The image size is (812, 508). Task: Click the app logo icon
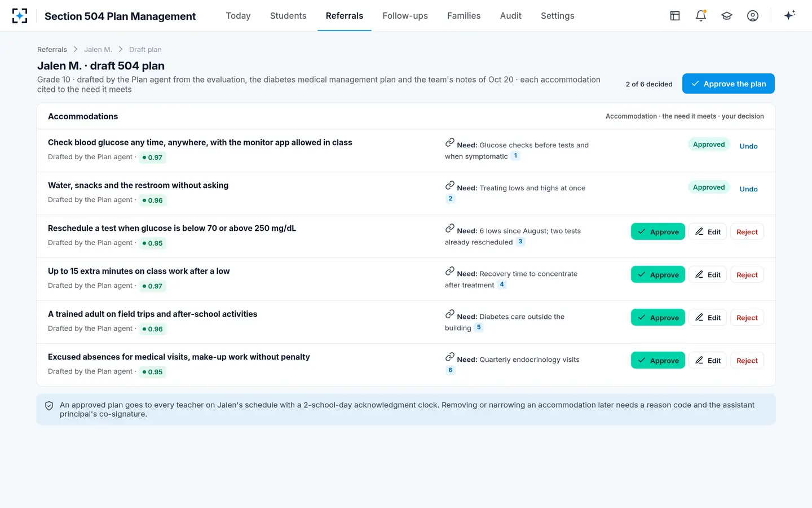click(20, 16)
